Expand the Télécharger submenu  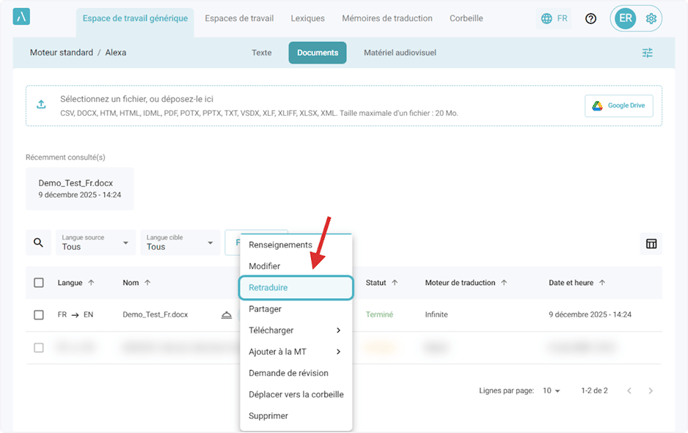pos(295,330)
